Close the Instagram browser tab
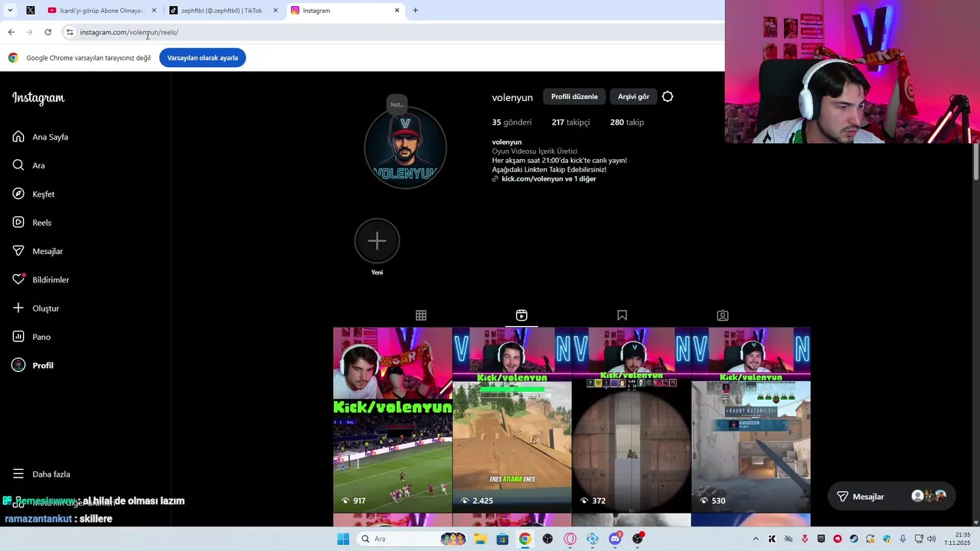Image resolution: width=980 pixels, height=551 pixels. (x=397, y=11)
